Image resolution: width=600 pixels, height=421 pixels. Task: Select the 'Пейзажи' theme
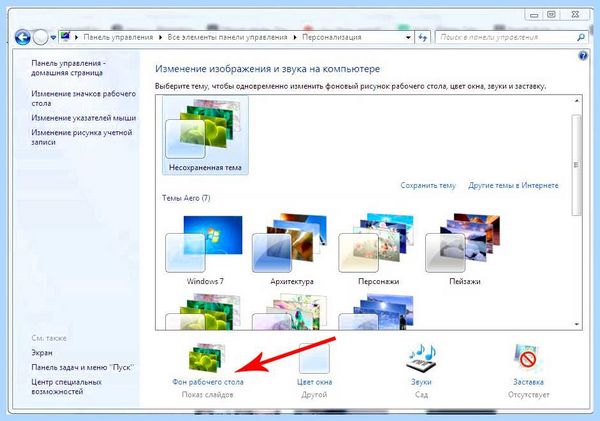point(465,250)
